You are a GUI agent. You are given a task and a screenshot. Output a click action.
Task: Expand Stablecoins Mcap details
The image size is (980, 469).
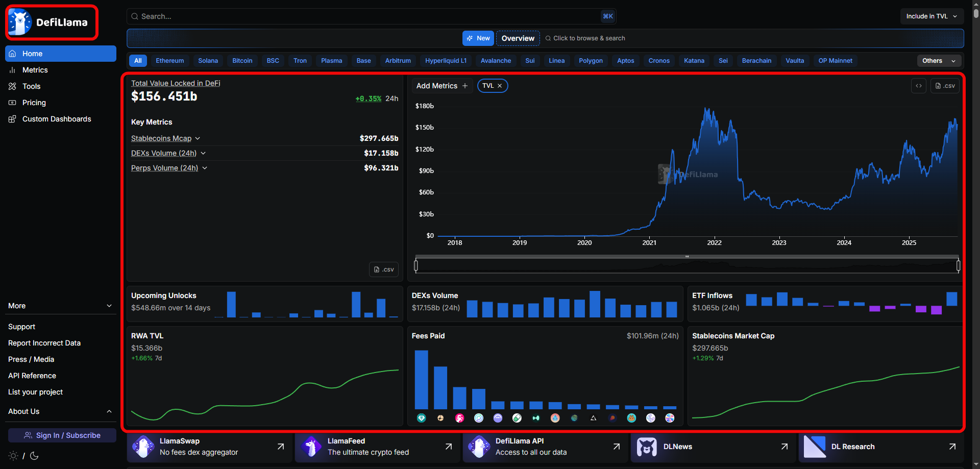click(x=198, y=138)
